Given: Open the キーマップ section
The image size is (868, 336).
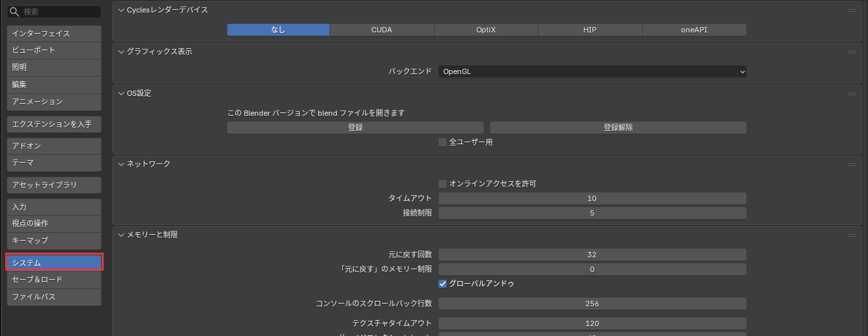Looking at the screenshot, I should pos(54,241).
